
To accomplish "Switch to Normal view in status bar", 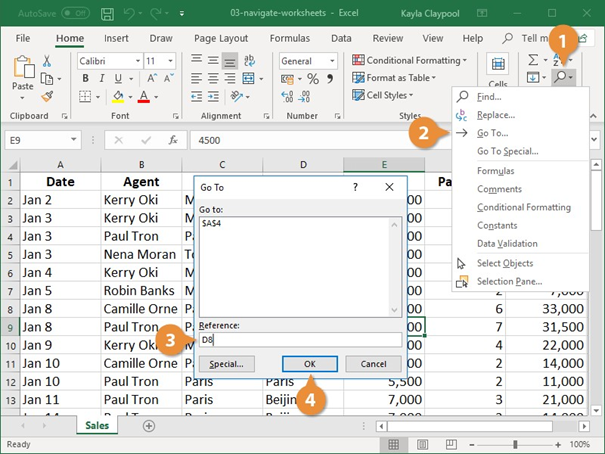I will tap(394, 444).
